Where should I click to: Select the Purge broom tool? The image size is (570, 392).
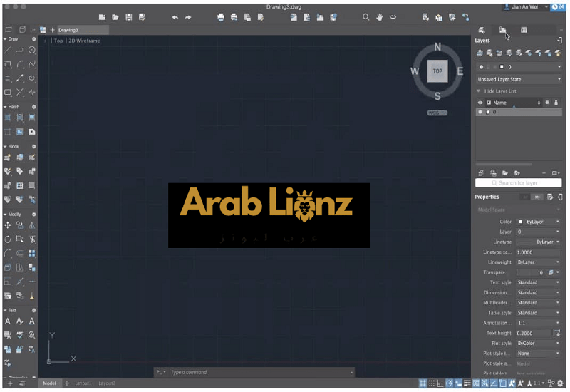click(32, 296)
